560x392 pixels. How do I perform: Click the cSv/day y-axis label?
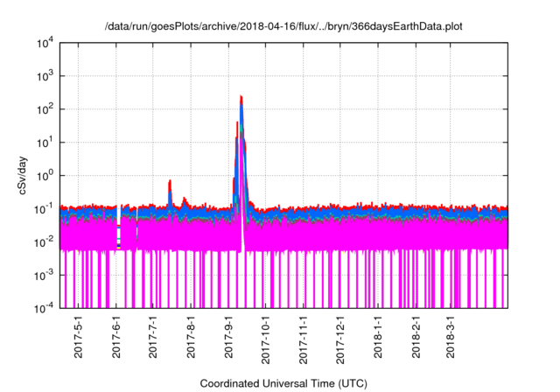coord(23,175)
